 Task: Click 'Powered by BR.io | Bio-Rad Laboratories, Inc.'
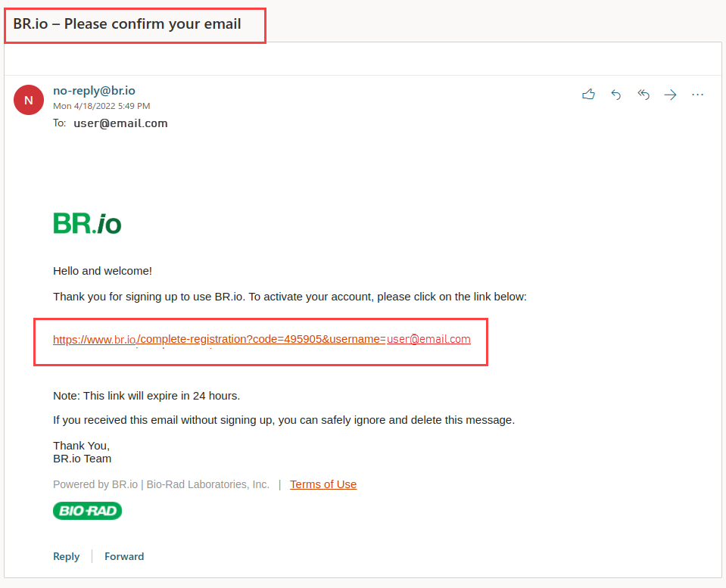coord(161,484)
